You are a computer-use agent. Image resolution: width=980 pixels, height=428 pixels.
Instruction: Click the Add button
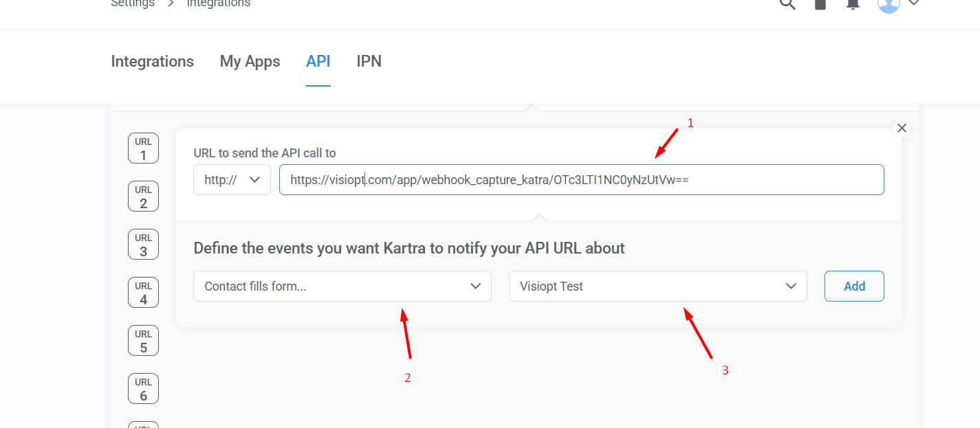point(854,286)
